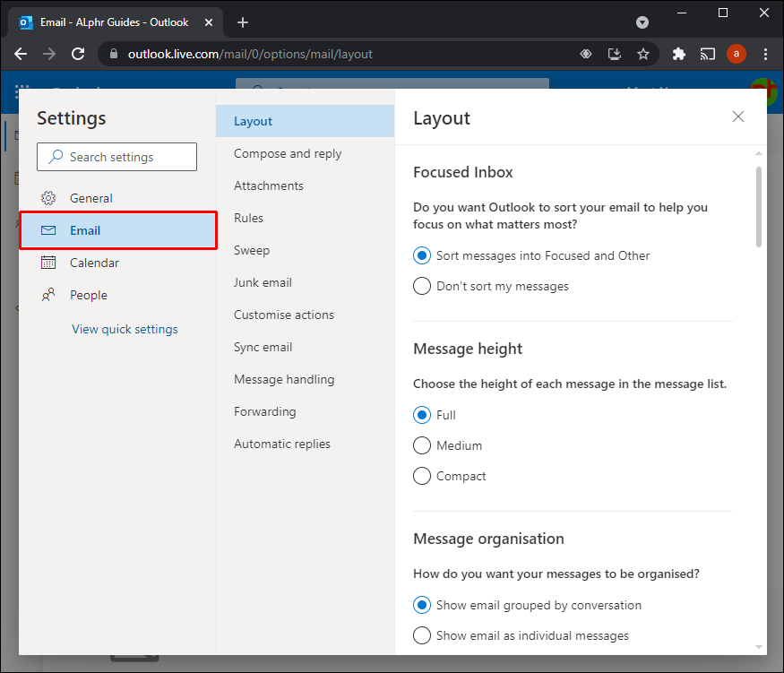Image resolution: width=784 pixels, height=673 pixels.
Task: Go to Junk email settings
Action: pyautogui.click(x=263, y=282)
